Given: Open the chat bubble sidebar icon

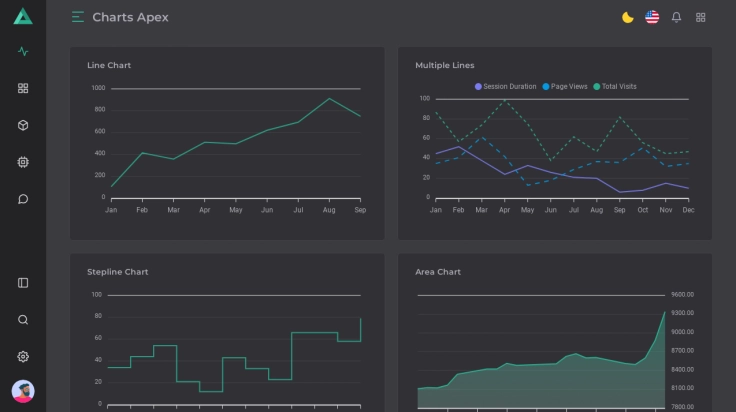Looking at the screenshot, I should [x=23, y=199].
